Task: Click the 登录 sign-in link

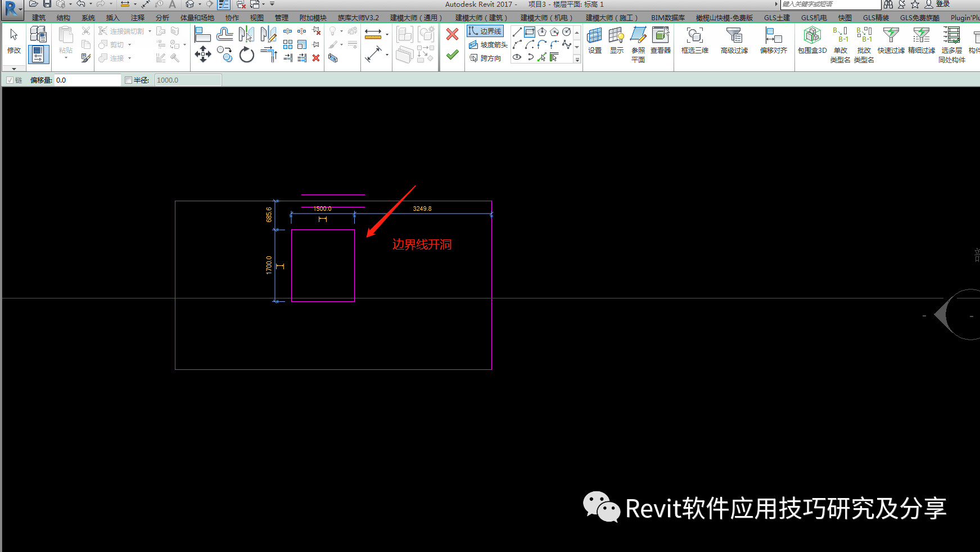Action: pos(943,4)
